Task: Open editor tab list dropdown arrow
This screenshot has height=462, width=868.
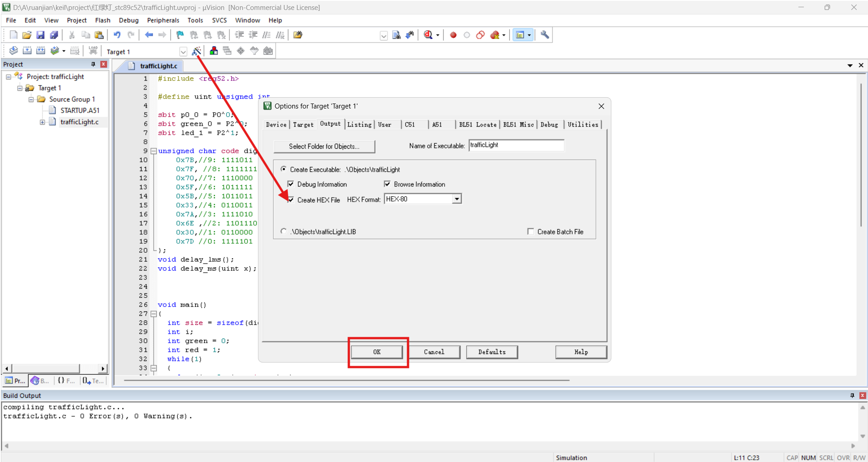Action: coord(850,66)
